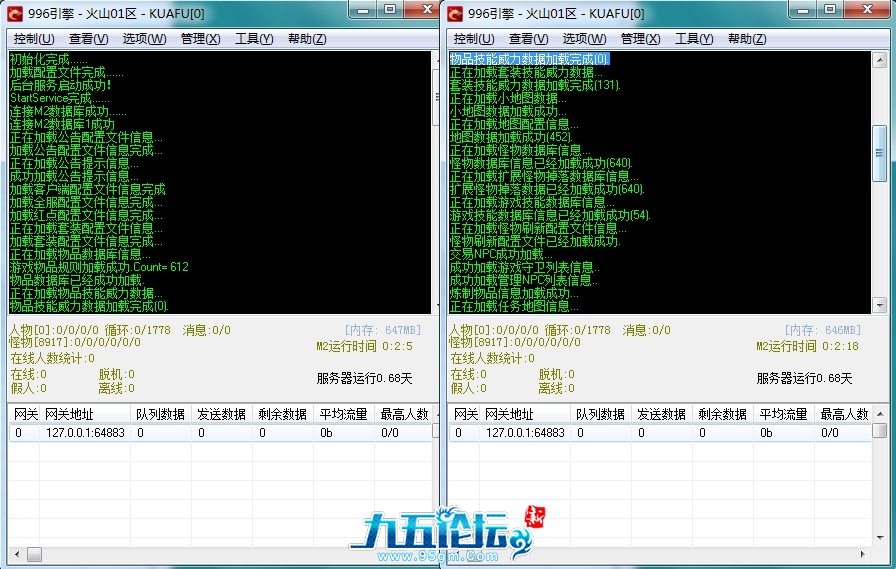Viewport: 896px width, 569px height.
Task: Click the 996 engine icon in left title bar
Action: coord(15,13)
